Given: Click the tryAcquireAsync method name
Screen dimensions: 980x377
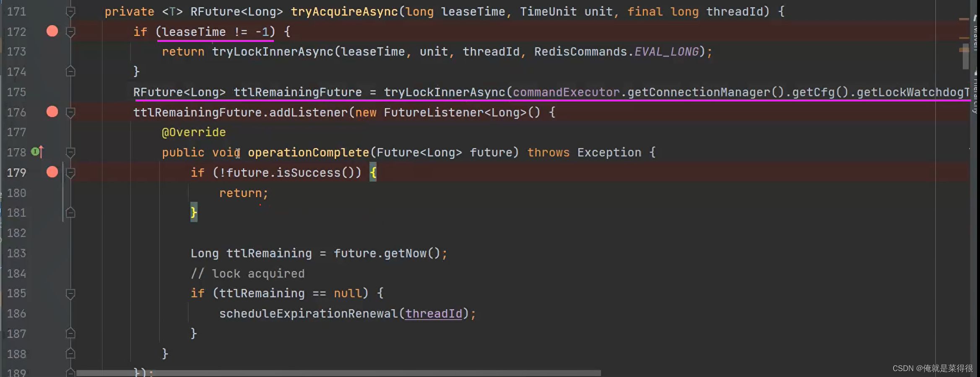Looking at the screenshot, I should tap(344, 12).
